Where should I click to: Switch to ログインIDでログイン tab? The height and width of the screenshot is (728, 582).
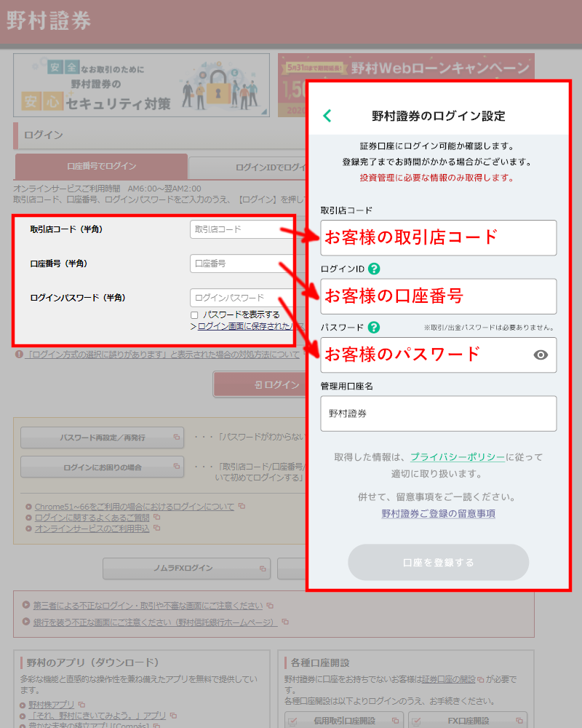(x=247, y=167)
